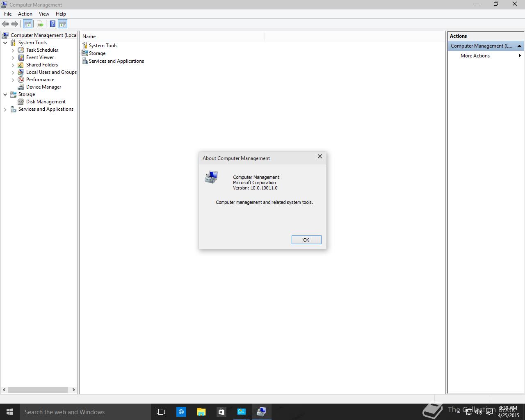Viewport: 525px width, 420px height.
Task: Open the globe browser icon on the taskbar
Action: (x=181, y=412)
